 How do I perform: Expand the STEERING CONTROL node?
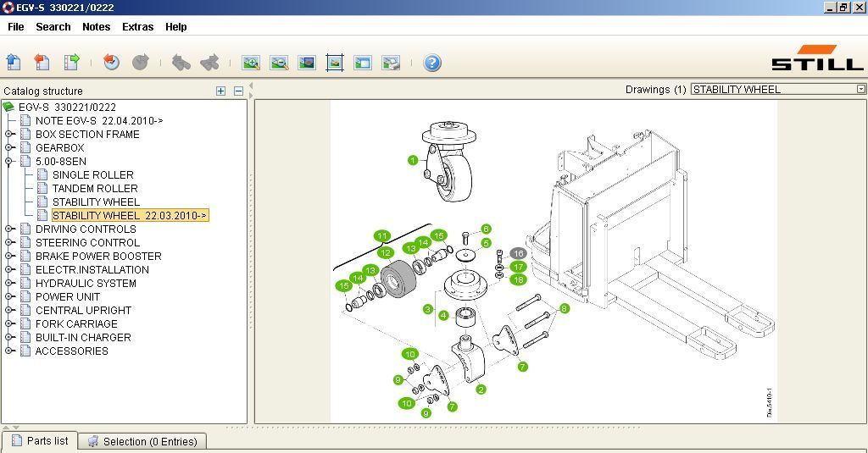(x=8, y=242)
